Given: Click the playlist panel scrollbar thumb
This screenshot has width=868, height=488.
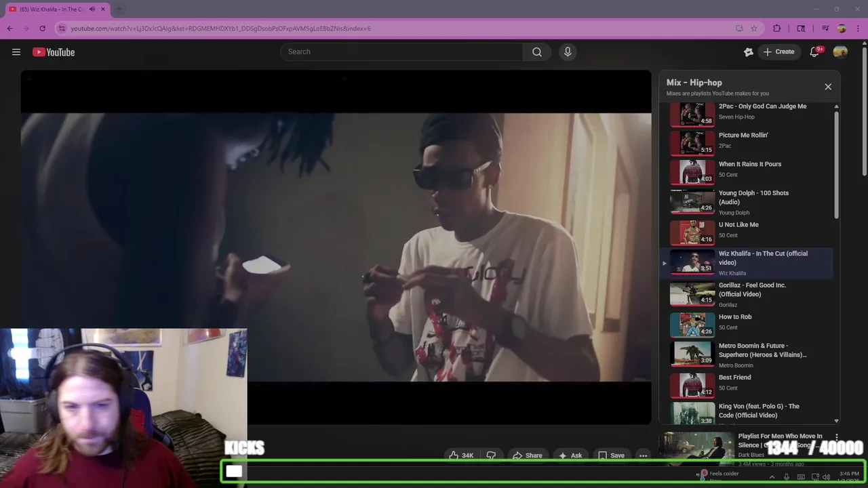Looking at the screenshot, I should (x=836, y=165).
